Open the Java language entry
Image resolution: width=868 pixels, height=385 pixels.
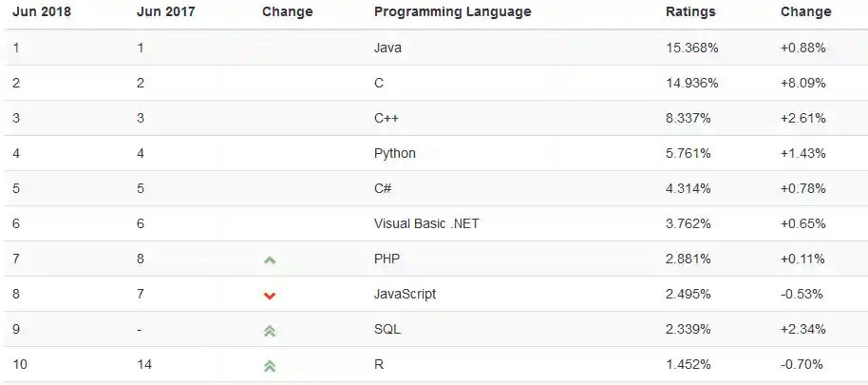[387, 48]
